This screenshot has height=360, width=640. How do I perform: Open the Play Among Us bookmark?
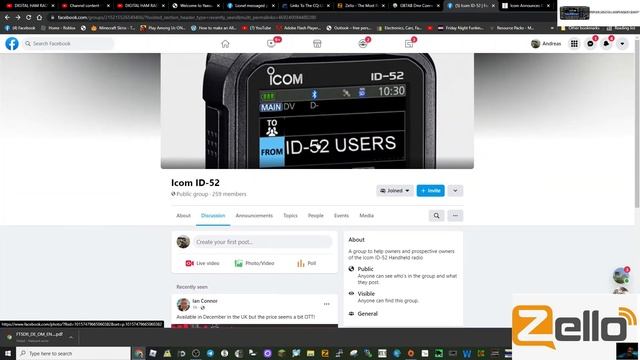(x=162, y=28)
